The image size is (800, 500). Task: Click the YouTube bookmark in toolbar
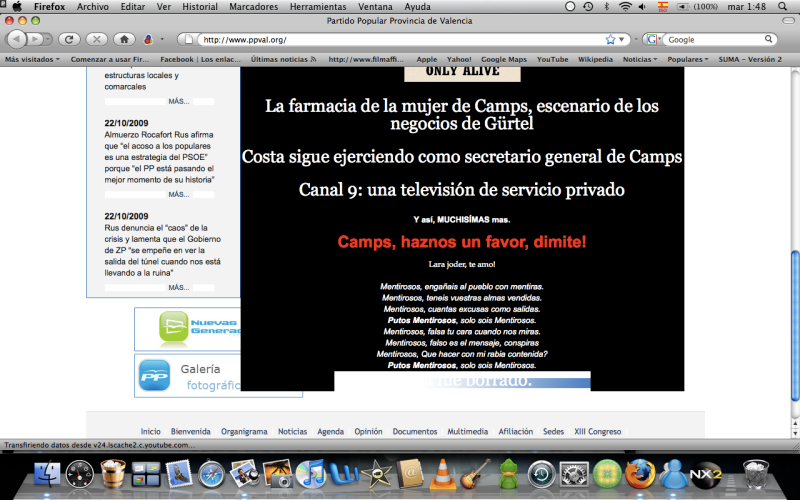[x=552, y=59]
